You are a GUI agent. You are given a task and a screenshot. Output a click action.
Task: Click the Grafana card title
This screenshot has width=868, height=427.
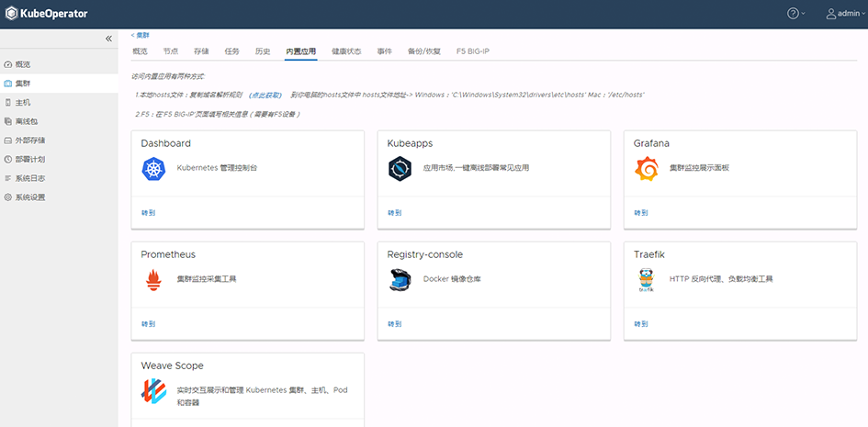tap(651, 143)
